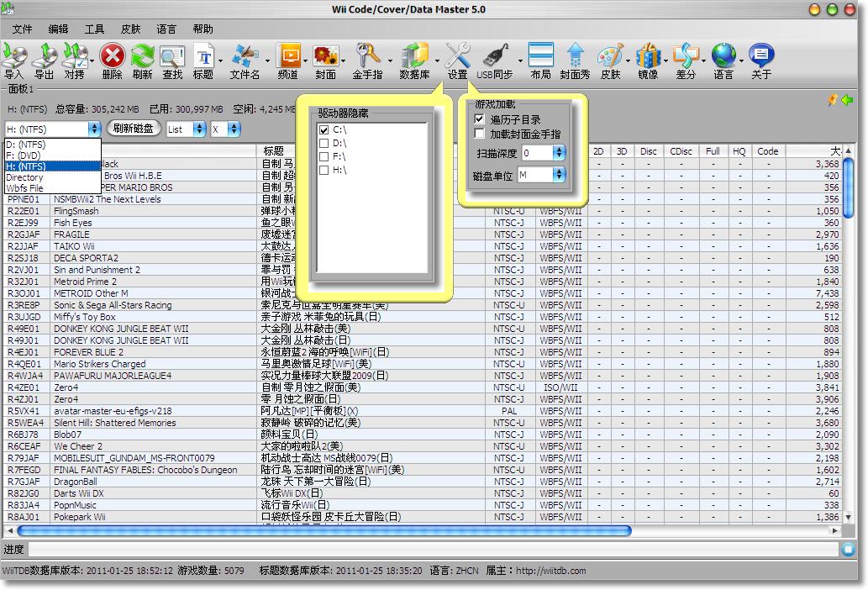Click the vertical scrollbar down arrow
Viewport: 868px width, 590px height.
(x=849, y=518)
